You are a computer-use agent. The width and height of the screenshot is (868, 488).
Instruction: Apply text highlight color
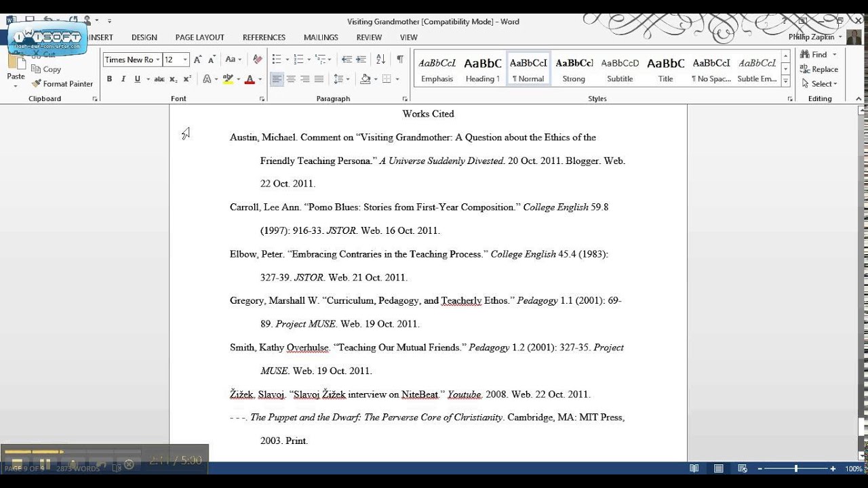(227, 79)
